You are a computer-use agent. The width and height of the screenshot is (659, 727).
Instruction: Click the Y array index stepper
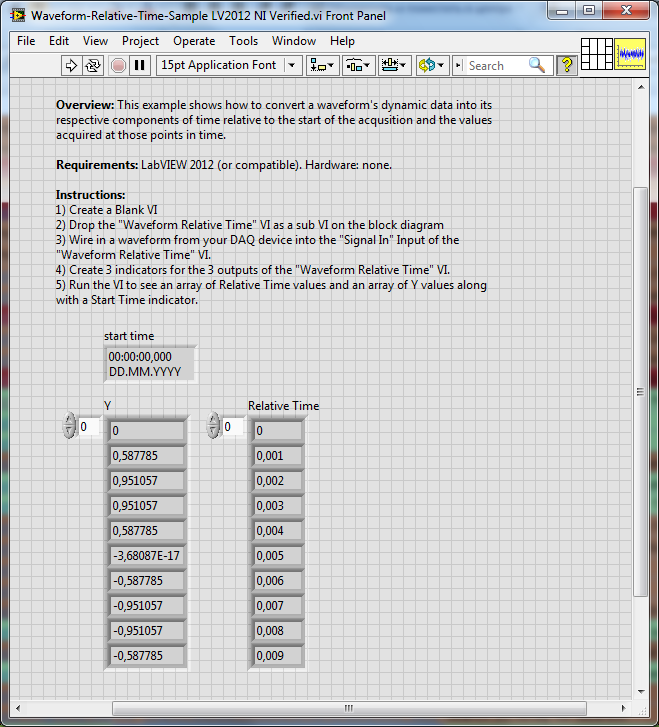click(69, 425)
